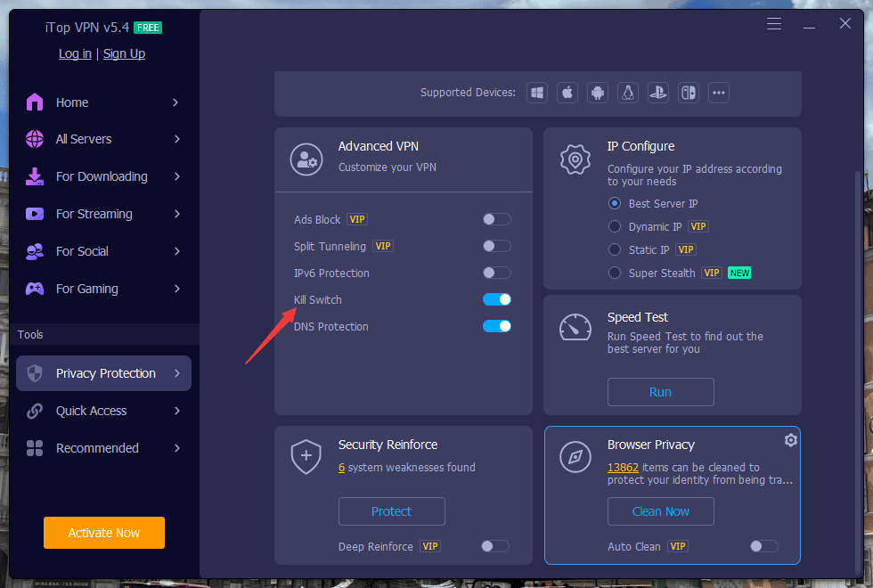Show more supported devices via ellipsis icon
873x588 pixels.
(x=719, y=93)
